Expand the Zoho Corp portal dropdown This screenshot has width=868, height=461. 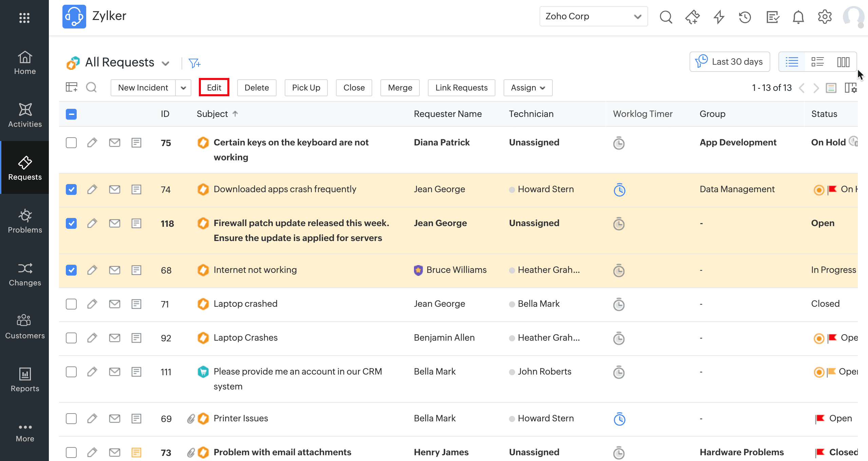tap(593, 16)
